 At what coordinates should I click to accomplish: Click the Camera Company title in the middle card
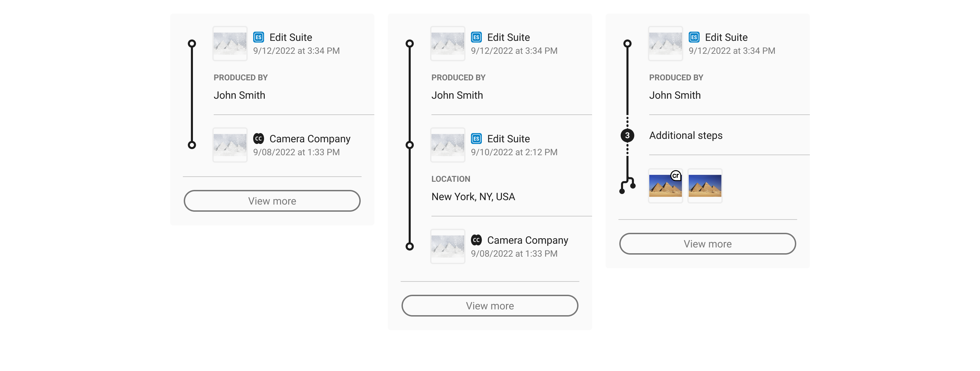(x=527, y=240)
